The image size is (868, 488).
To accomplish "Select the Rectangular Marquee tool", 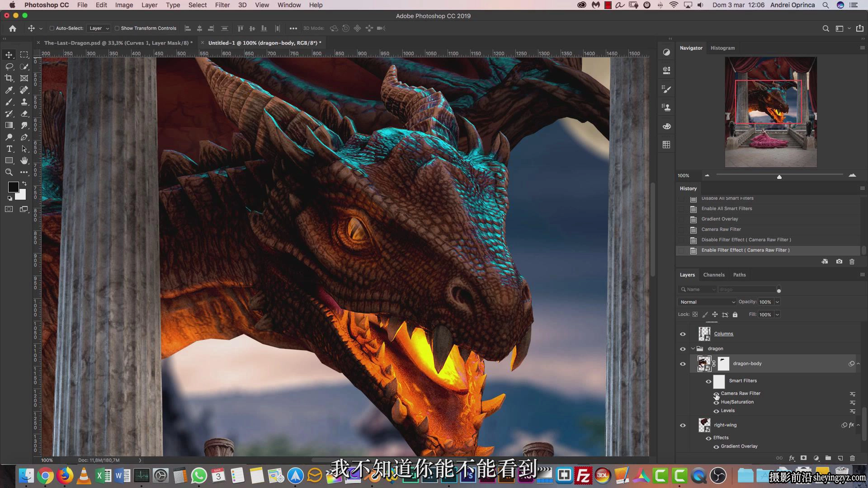I will click(x=24, y=55).
